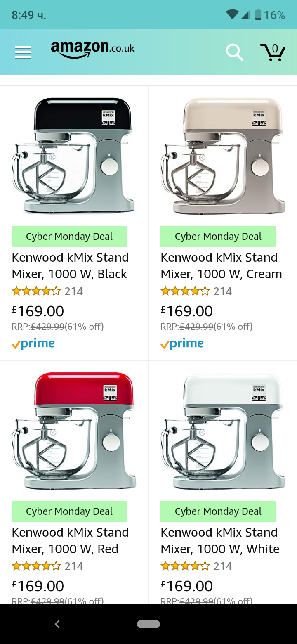Tap the search magnifier icon
This screenshot has width=297, height=644.
point(234,52)
